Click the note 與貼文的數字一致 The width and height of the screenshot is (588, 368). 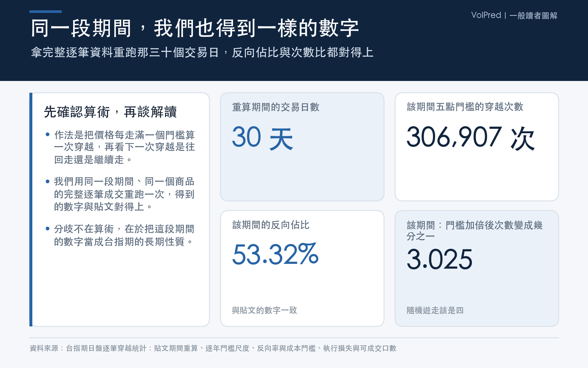pos(264,310)
